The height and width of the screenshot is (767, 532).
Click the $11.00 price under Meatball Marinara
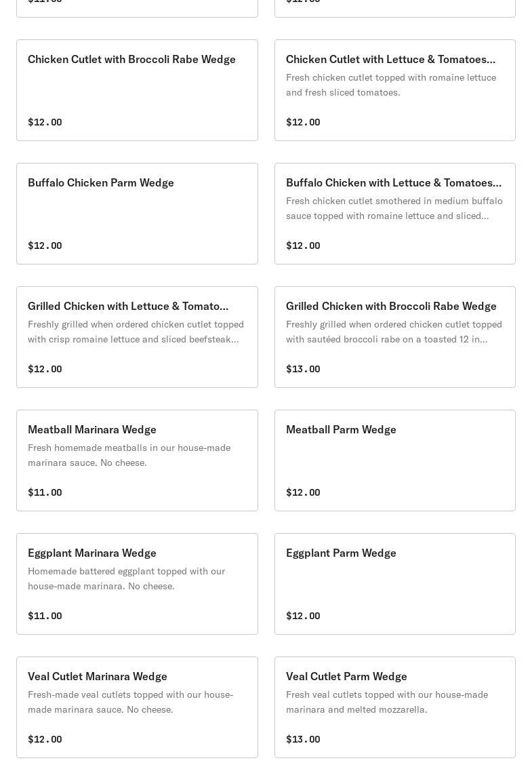(45, 492)
